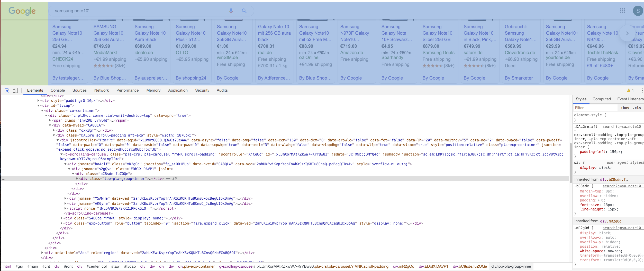The width and height of the screenshot is (644, 271).
Task: Collapse the g-scrolling-carousel node
Action: coord(62,154)
